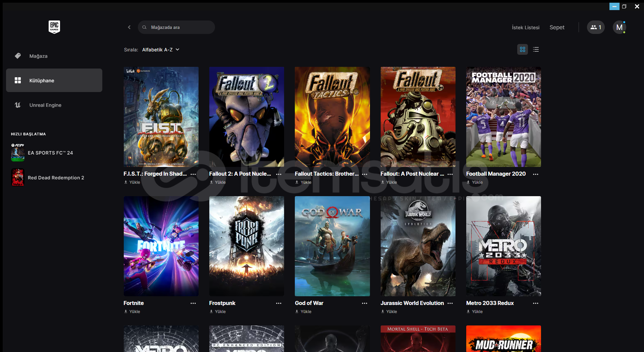Open Fallout Tactics cover art
This screenshot has width=644, height=352.
coord(332,117)
